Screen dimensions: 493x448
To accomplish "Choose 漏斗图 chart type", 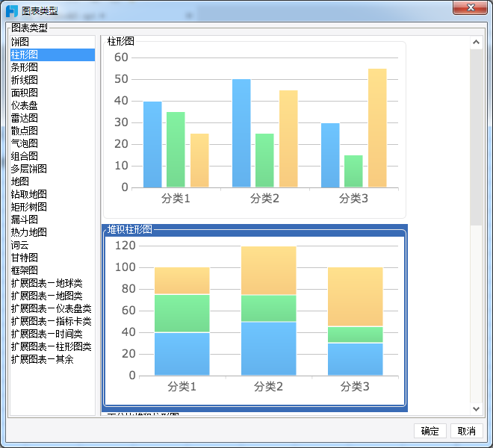I will [x=52, y=220].
